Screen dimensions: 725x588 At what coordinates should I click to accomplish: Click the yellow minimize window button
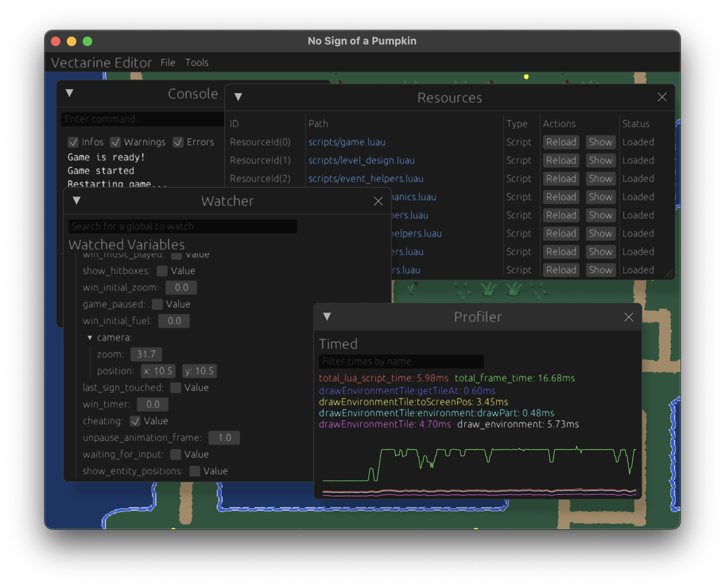point(72,41)
